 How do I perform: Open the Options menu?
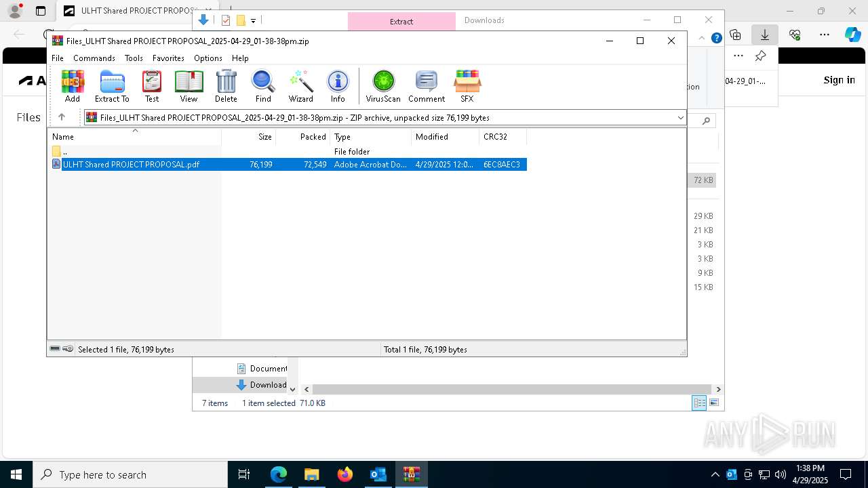point(208,58)
